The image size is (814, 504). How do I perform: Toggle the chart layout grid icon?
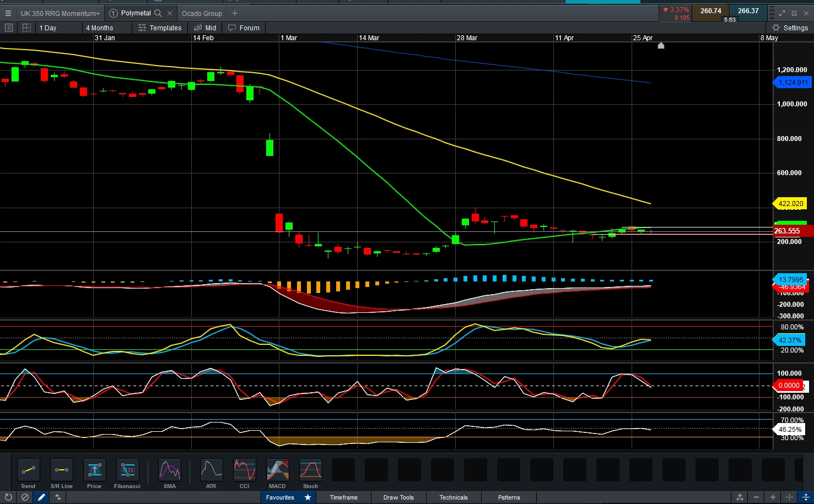26,28
